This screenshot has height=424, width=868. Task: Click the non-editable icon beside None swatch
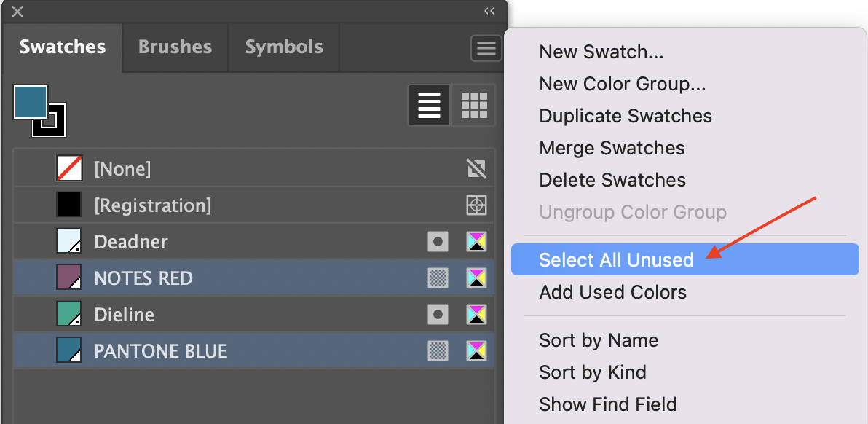pyautogui.click(x=476, y=169)
